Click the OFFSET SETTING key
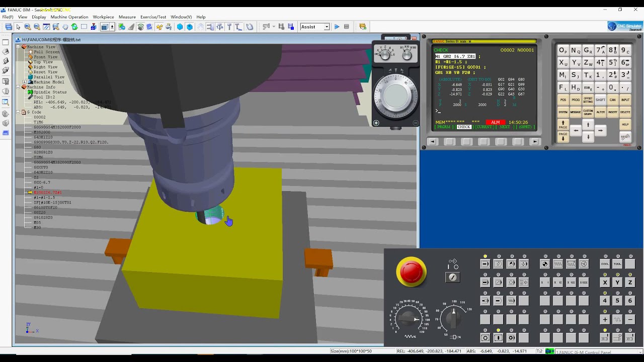Screen dimensions: 644x362 588,100
